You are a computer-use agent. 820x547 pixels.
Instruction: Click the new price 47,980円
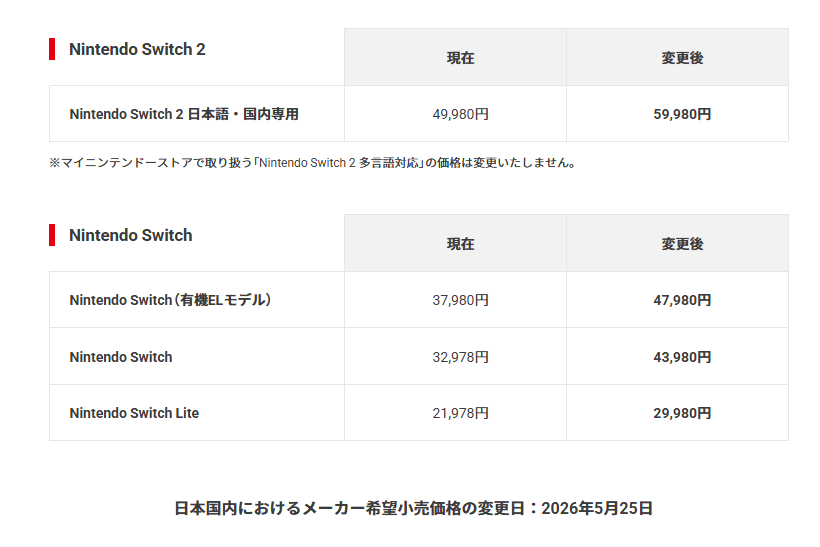click(x=682, y=300)
